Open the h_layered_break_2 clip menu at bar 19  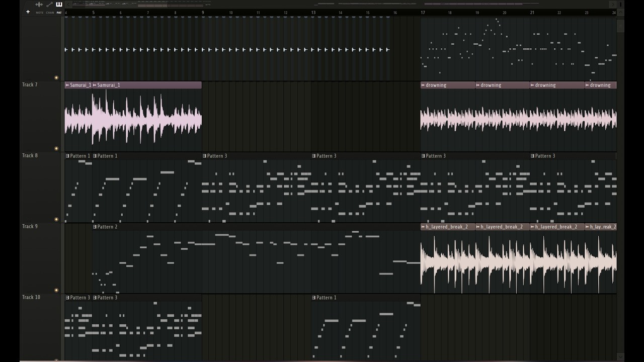(478, 227)
